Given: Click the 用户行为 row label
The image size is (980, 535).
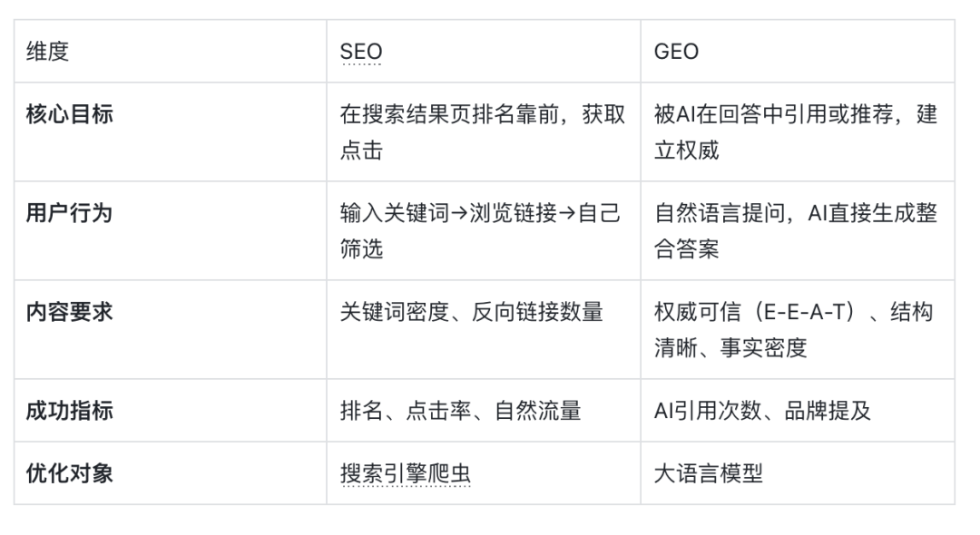Looking at the screenshot, I should click(x=69, y=213).
